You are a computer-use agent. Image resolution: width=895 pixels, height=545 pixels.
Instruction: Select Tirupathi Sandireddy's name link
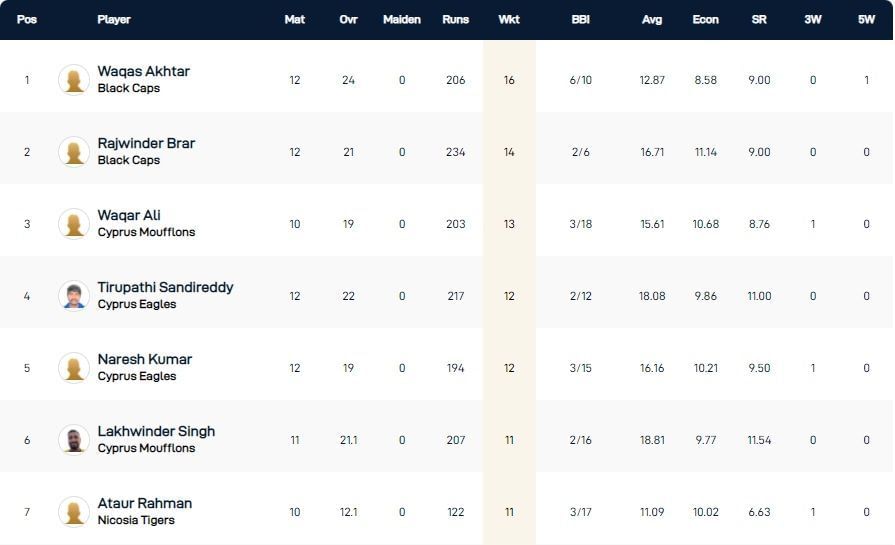[x=165, y=288]
